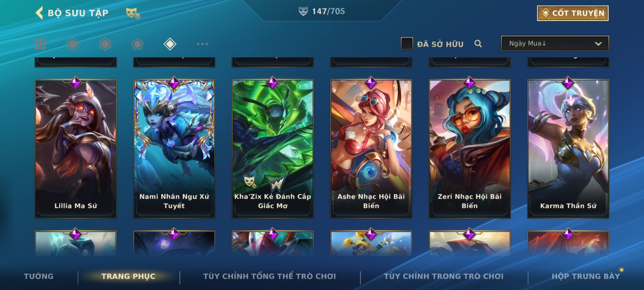Select the all-skins grid filter icon

[x=40, y=44]
